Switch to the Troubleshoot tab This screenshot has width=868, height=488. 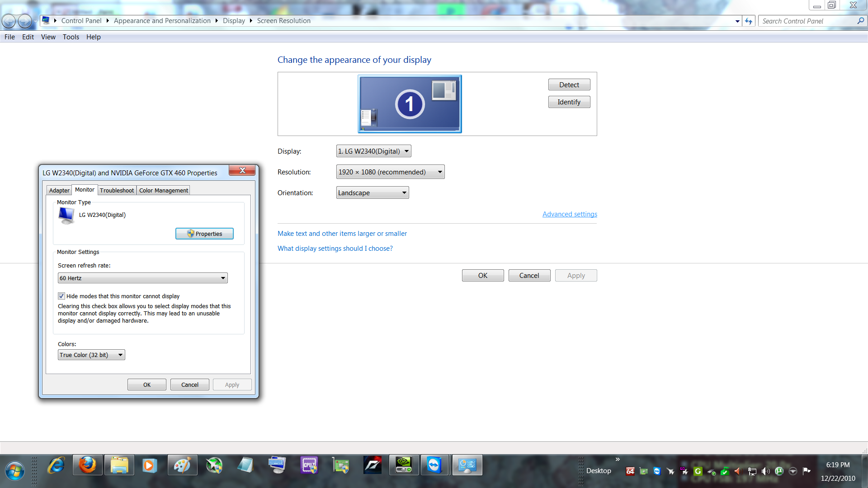(117, 190)
